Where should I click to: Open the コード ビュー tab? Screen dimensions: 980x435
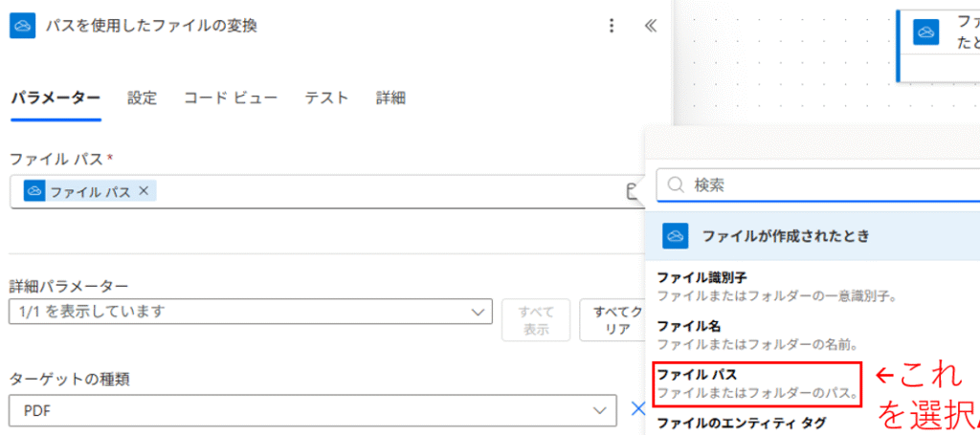point(231,98)
